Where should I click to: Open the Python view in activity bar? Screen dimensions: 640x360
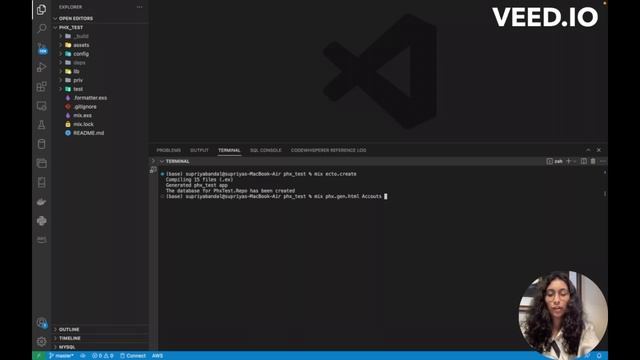coord(41,221)
